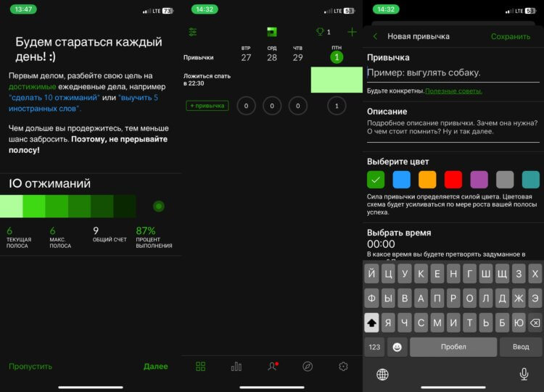
Task: Tap the 9 общий счет stat
Action: coord(110,234)
